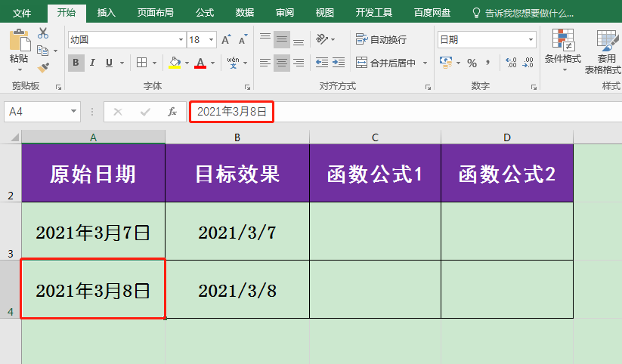Click the text orientation icon
Viewport: 622px width, 364px height.
(322, 39)
